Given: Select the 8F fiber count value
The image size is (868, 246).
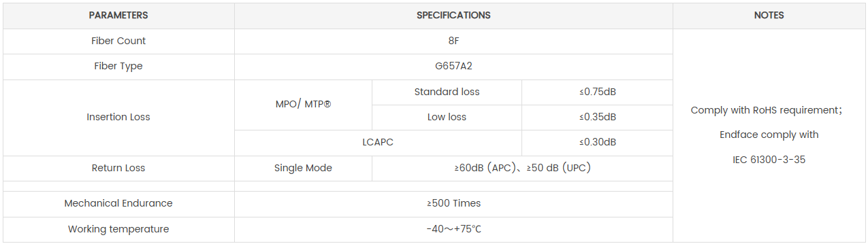Looking at the screenshot, I should (x=453, y=41).
